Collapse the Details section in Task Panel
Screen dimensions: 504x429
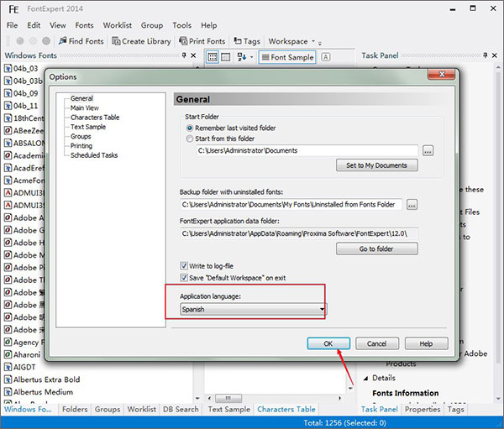click(366, 379)
